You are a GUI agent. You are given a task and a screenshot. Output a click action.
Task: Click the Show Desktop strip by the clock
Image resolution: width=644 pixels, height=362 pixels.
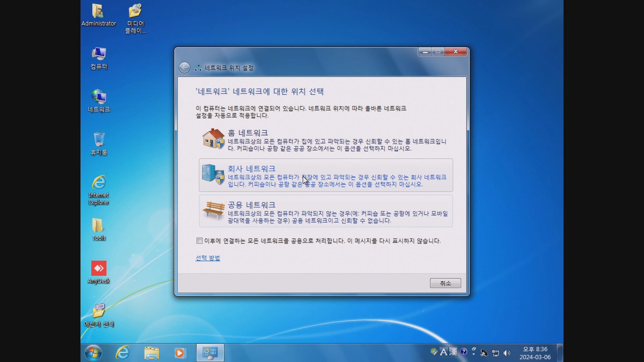tap(559, 353)
